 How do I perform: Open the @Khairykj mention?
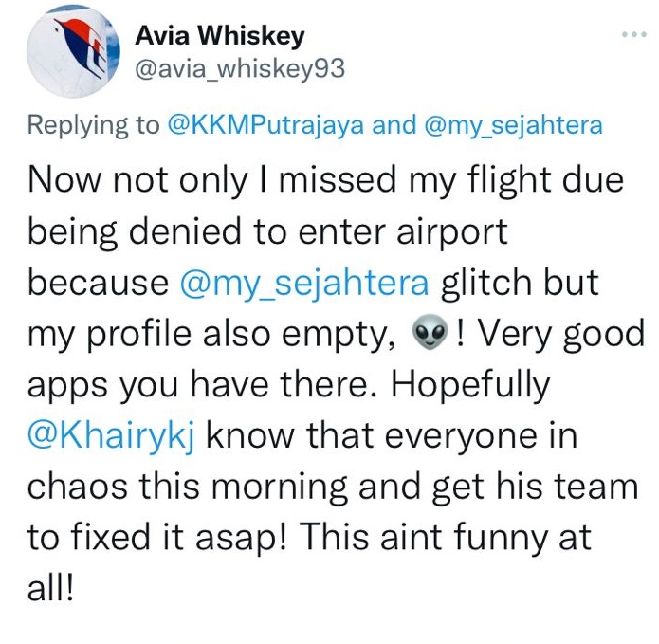111,436
